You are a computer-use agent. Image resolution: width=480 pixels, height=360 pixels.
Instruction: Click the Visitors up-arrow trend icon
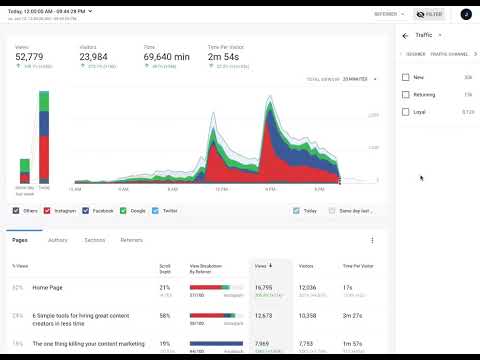[82, 66]
